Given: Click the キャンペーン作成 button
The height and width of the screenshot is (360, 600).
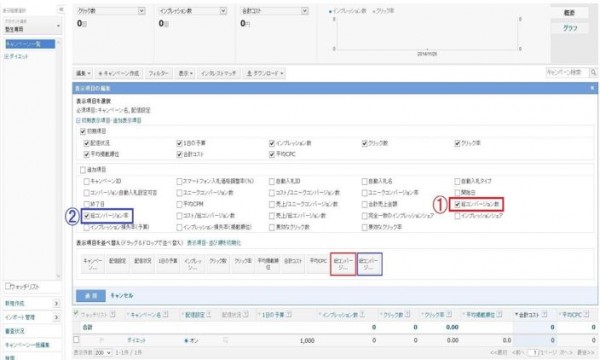Looking at the screenshot, I should pyautogui.click(x=119, y=73).
